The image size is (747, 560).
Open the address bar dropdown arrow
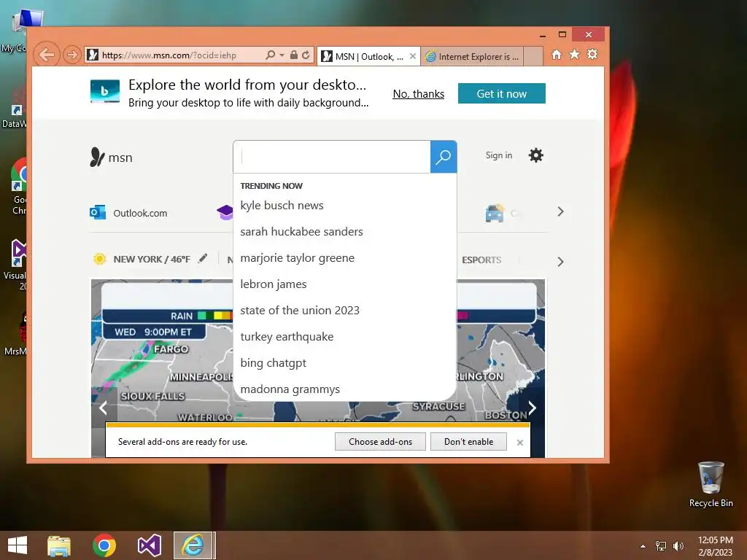pyautogui.click(x=282, y=55)
